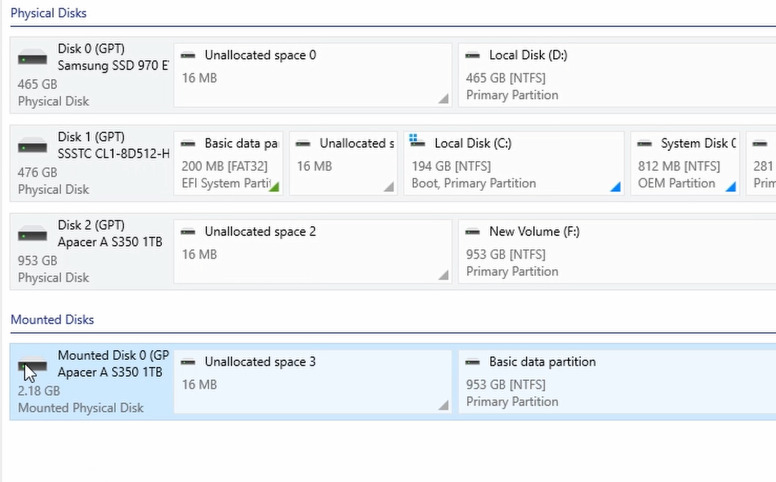776x482 pixels.
Task: Click the Mounted Physical Disk label
Action: click(x=81, y=408)
